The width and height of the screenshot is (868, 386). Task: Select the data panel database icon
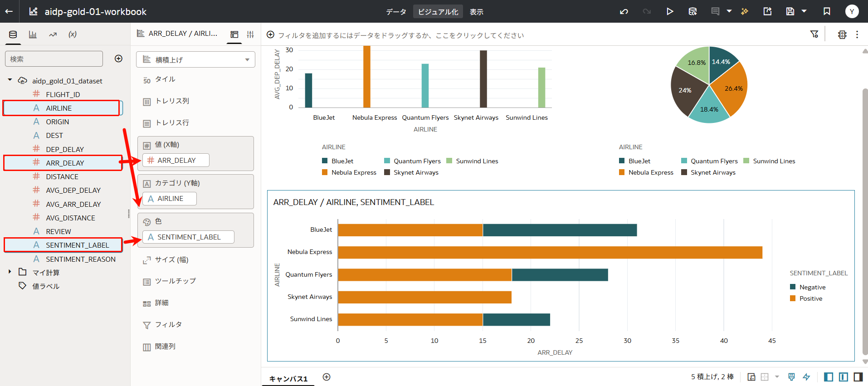[13, 34]
